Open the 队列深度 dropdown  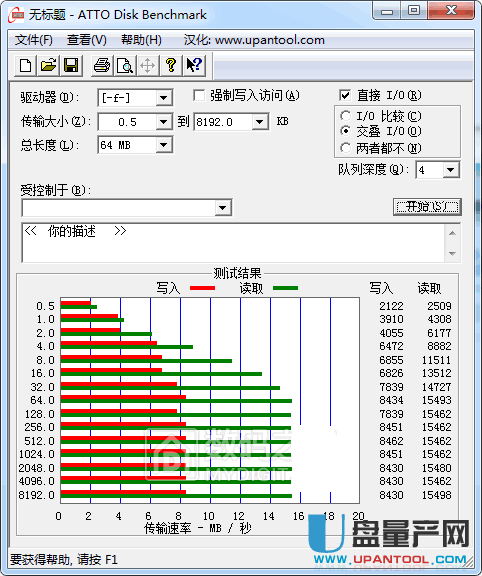point(451,170)
